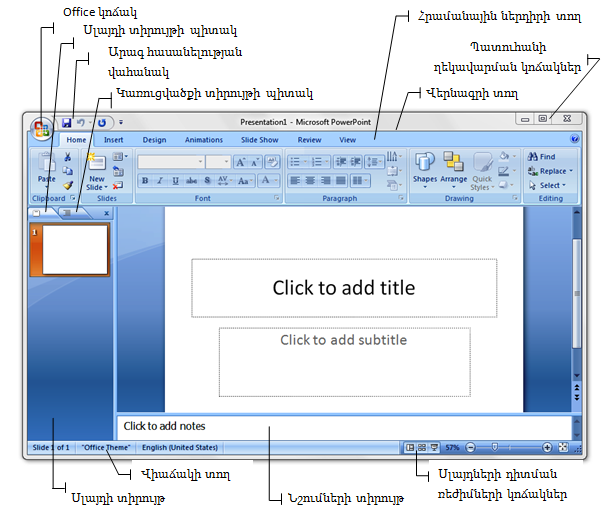Open PowerPoint Help question mark
This screenshot has width=609, height=512.
coord(575,139)
